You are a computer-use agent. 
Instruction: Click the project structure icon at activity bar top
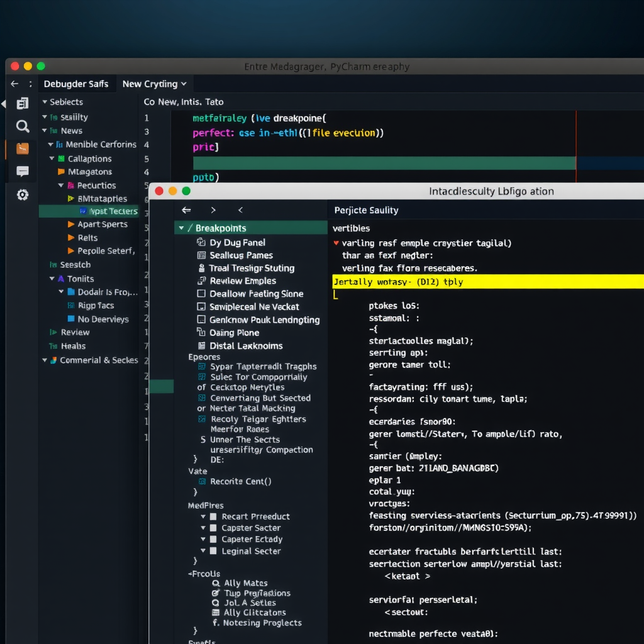click(x=22, y=103)
